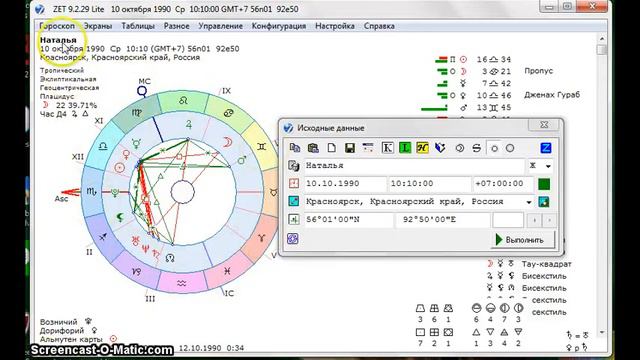Click the red Moon crescent in the chart
The image size is (640, 360).
pyautogui.click(x=227, y=142)
